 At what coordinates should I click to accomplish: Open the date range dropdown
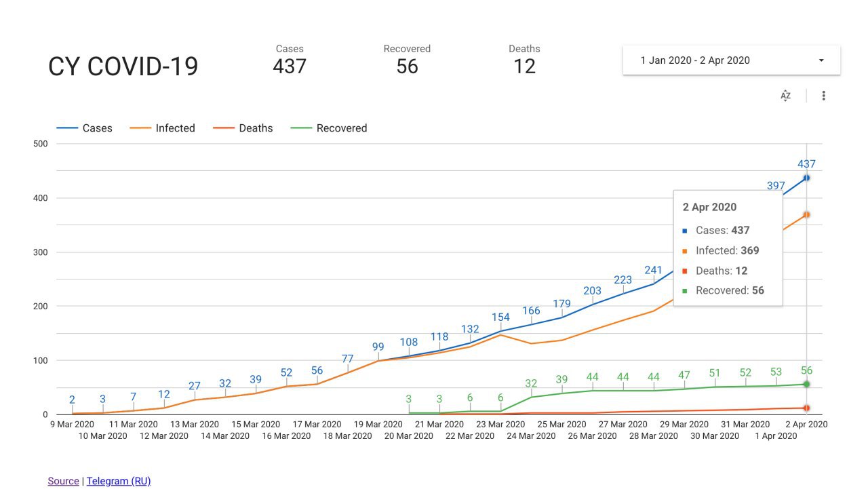(730, 60)
